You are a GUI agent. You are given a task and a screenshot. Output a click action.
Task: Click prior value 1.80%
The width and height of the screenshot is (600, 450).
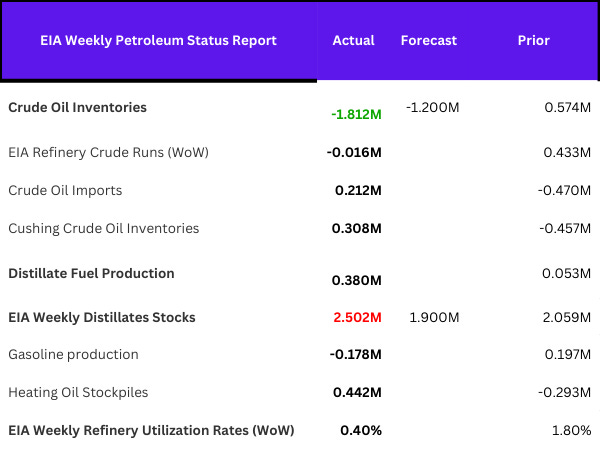[x=571, y=431]
